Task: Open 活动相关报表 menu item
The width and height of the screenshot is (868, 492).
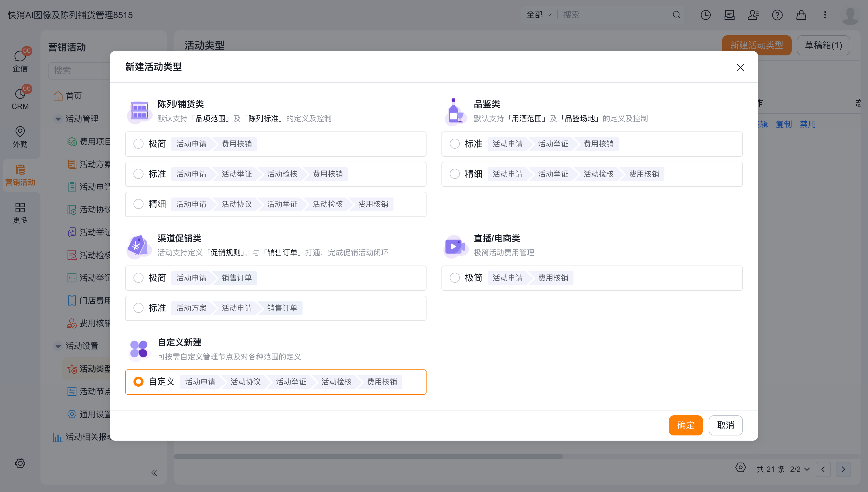Action: (82, 437)
